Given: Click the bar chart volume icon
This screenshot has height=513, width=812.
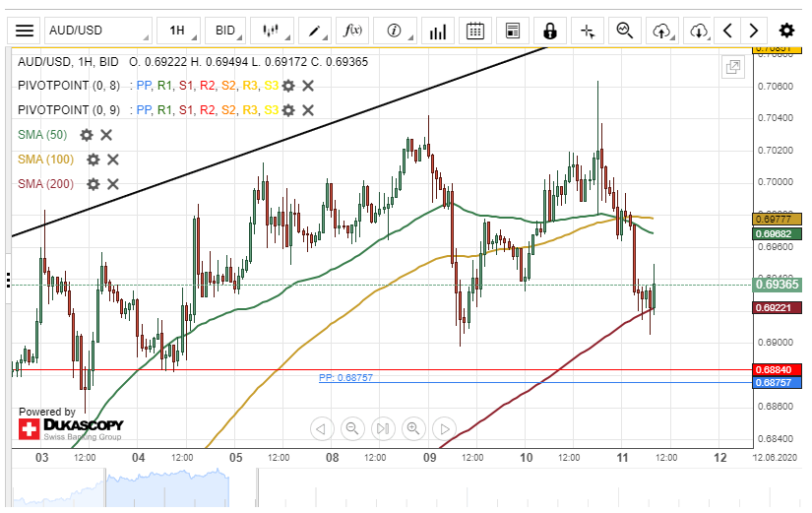Looking at the screenshot, I should click(x=436, y=31).
